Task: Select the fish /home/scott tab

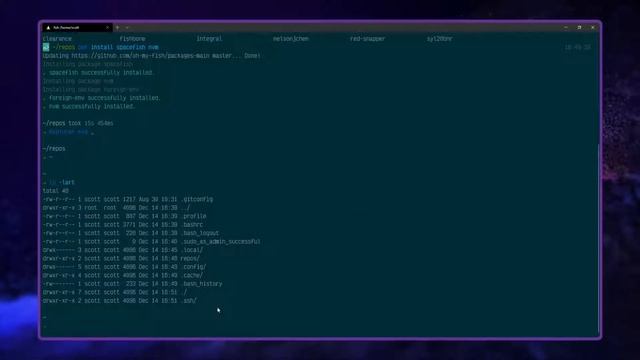Action: point(77,28)
